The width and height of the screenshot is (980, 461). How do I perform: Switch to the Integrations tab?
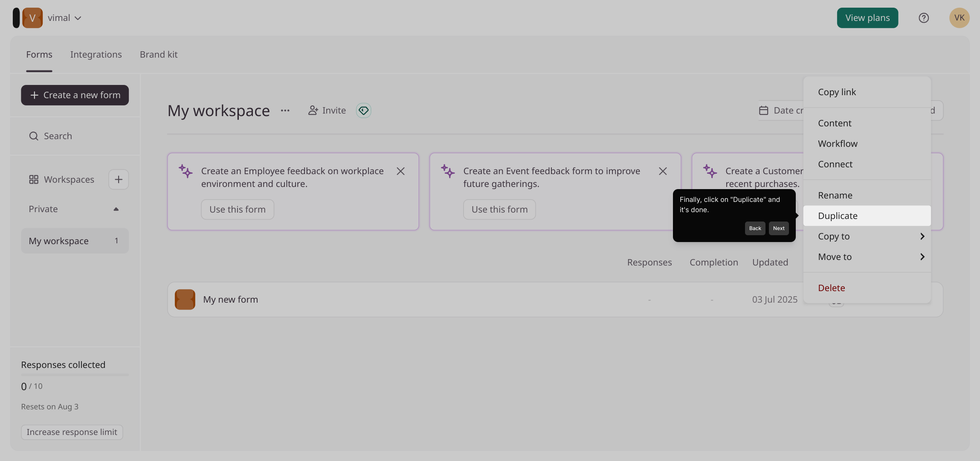[x=96, y=55]
